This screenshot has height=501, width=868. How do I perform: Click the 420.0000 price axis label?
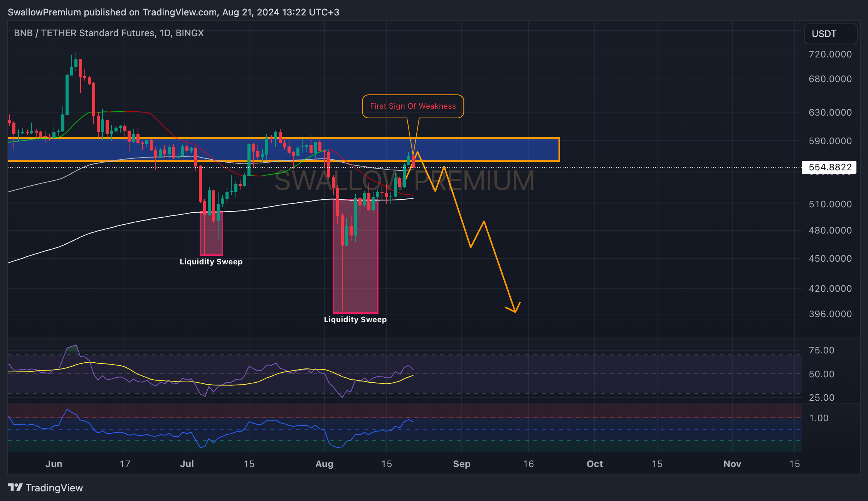point(830,289)
